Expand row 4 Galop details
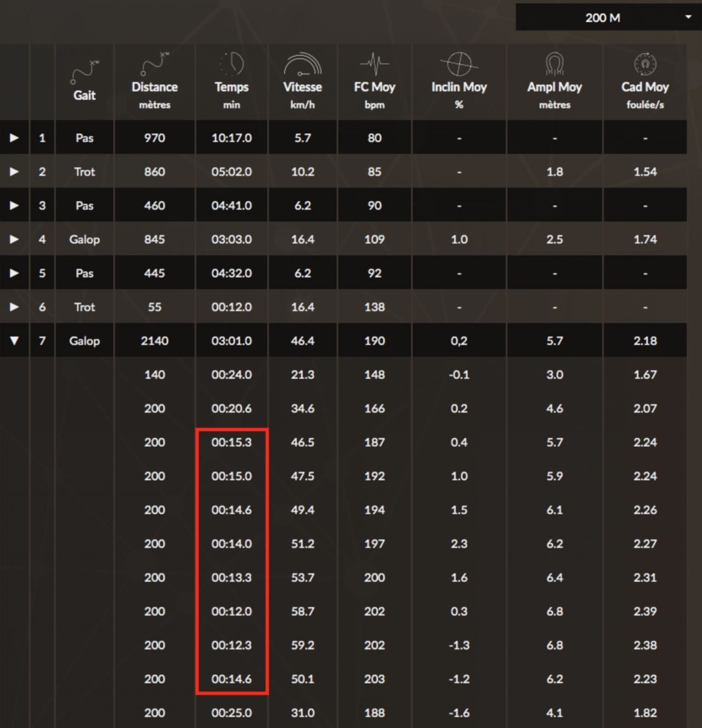Image resolution: width=702 pixels, height=728 pixels. click(14, 240)
